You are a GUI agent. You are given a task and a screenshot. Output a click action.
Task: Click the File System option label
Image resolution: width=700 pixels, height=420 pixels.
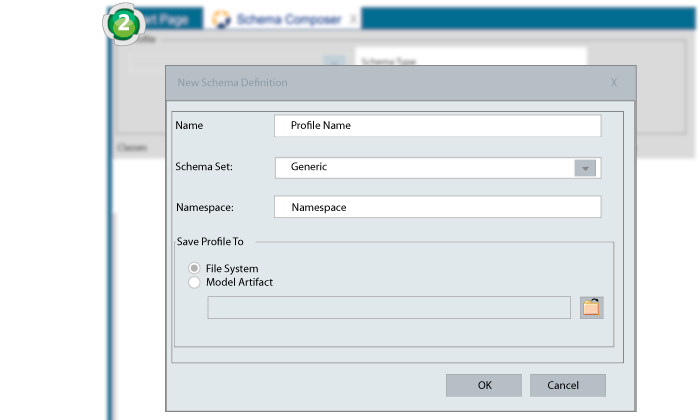click(232, 268)
